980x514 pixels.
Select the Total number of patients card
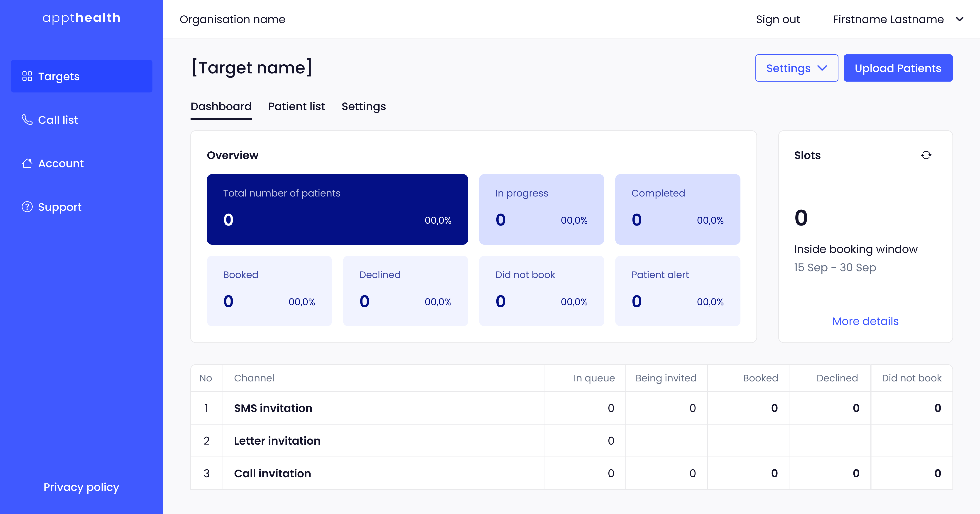pos(338,209)
